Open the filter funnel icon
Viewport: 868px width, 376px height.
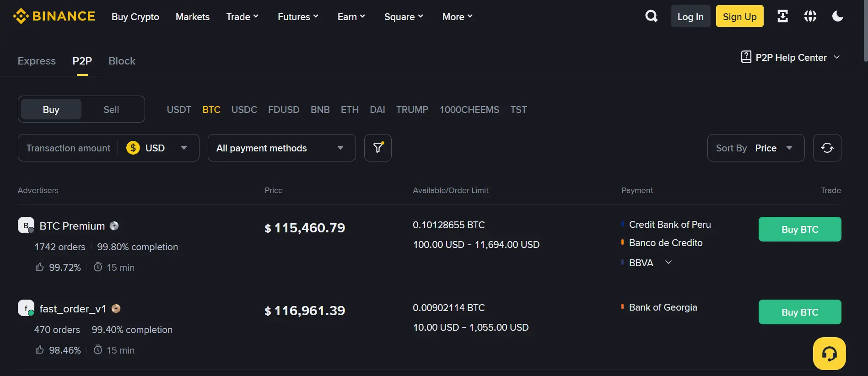[378, 148]
